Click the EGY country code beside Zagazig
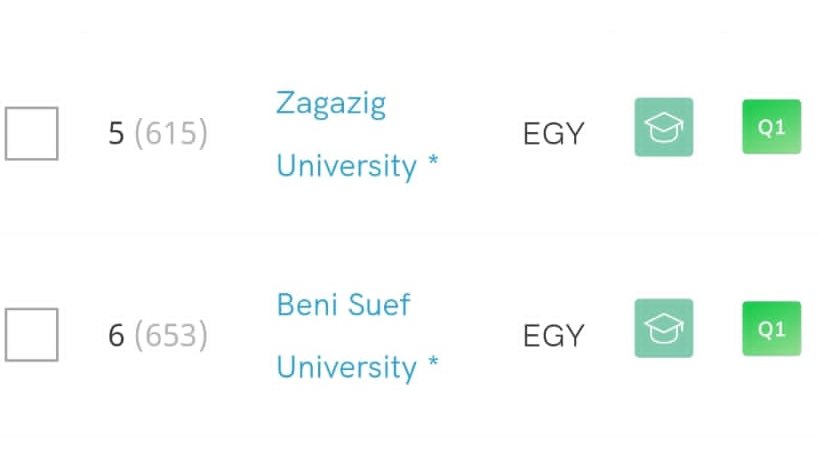 [x=553, y=134]
